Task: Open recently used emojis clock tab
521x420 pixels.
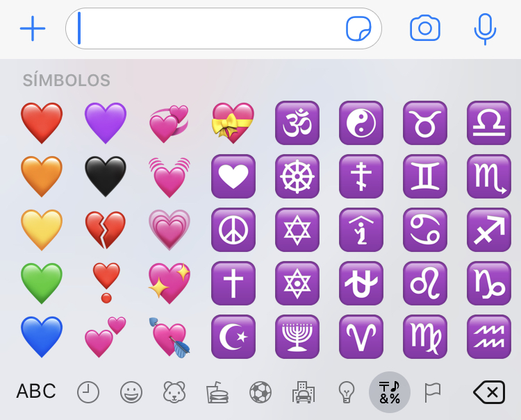Action: coord(88,392)
